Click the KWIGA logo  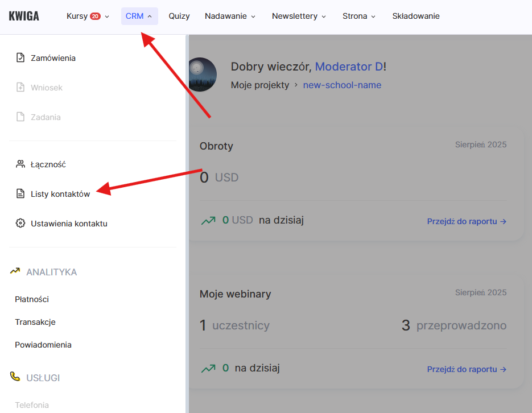point(24,16)
